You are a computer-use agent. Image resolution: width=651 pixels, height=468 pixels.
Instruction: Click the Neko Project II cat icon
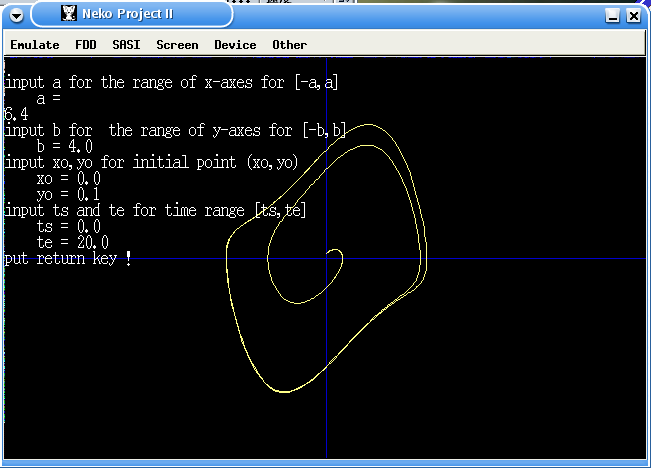69,13
